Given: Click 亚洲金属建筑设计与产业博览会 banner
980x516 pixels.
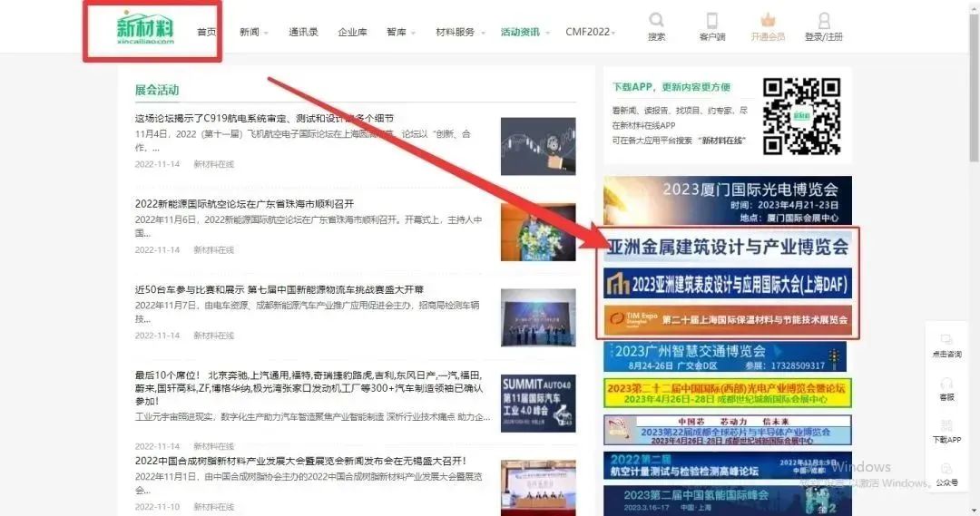Looking at the screenshot, I should tap(728, 247).
